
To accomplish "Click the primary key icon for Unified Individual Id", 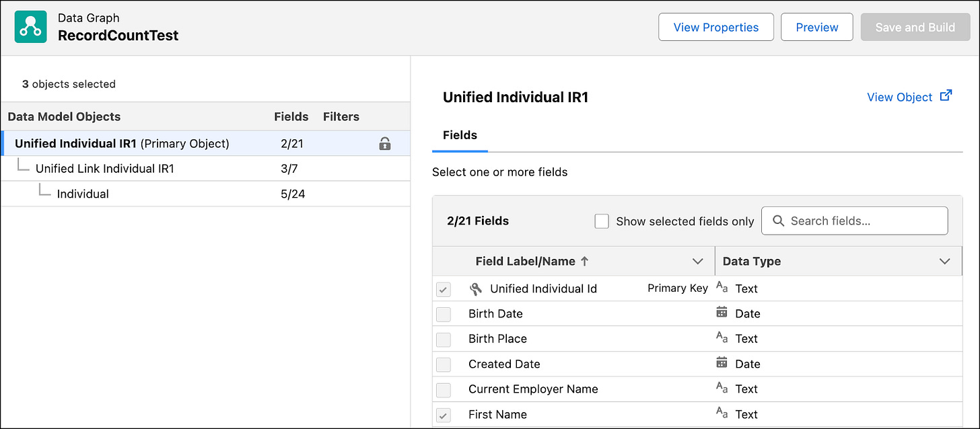I will click(x=476, y=289).
